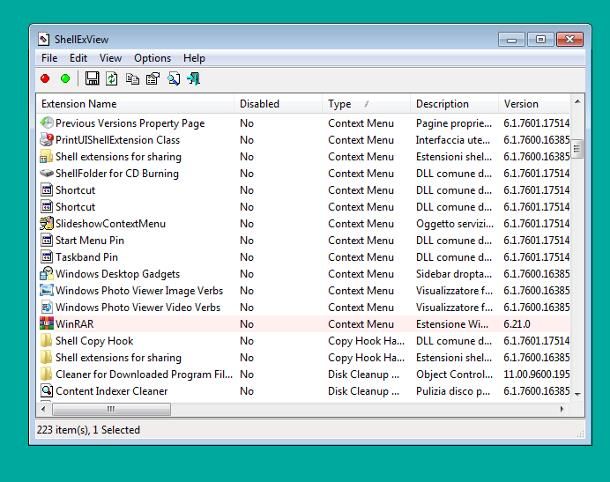Click the Find toolbar icon

[174, 79]
